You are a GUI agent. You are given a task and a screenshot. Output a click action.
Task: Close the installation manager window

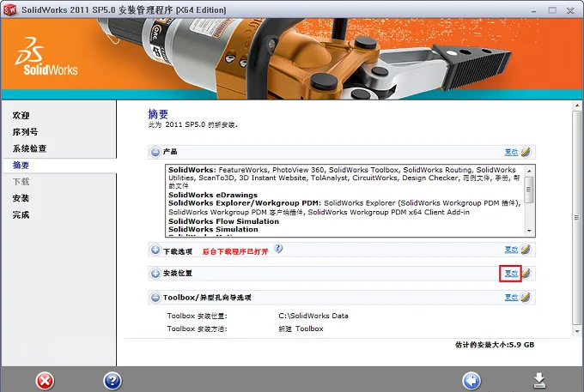click(570, 10)
